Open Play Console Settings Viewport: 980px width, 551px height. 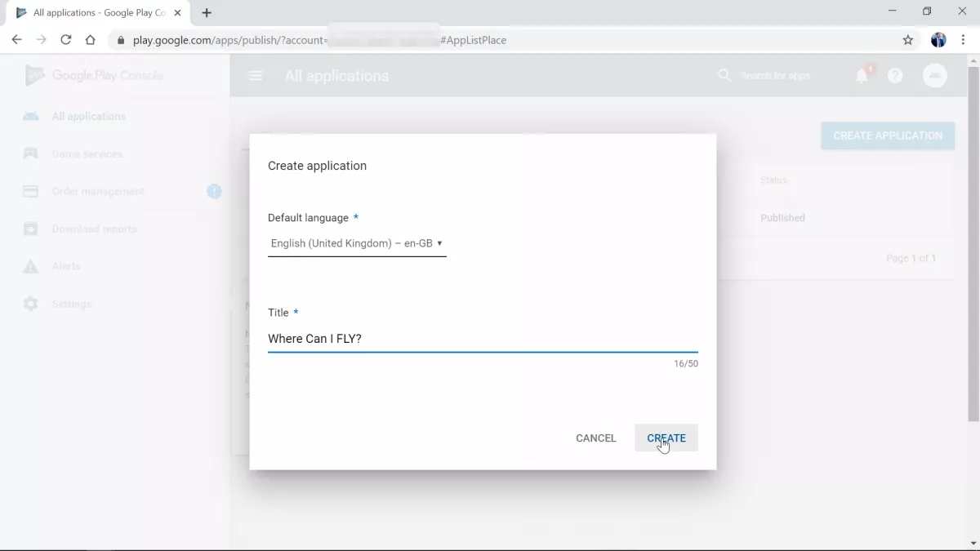[x=71, y=304]
